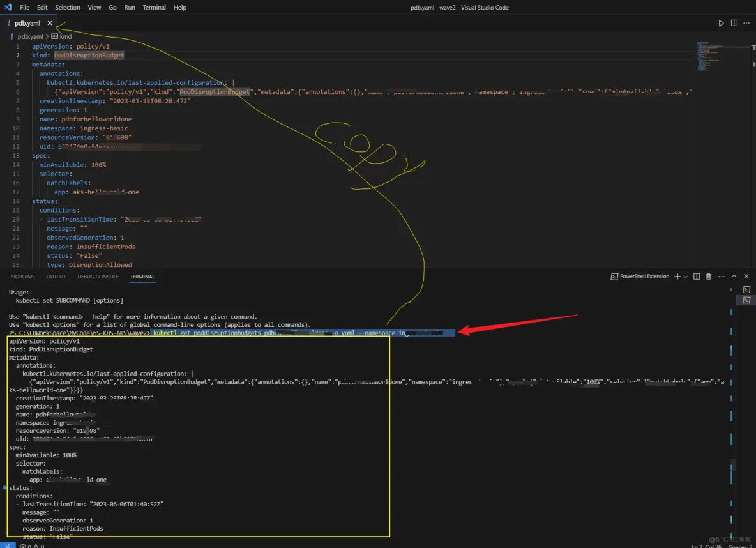Click the Run file play icon
The height and width of the screenshot is (548, 756).
click(x=722, y=23)
